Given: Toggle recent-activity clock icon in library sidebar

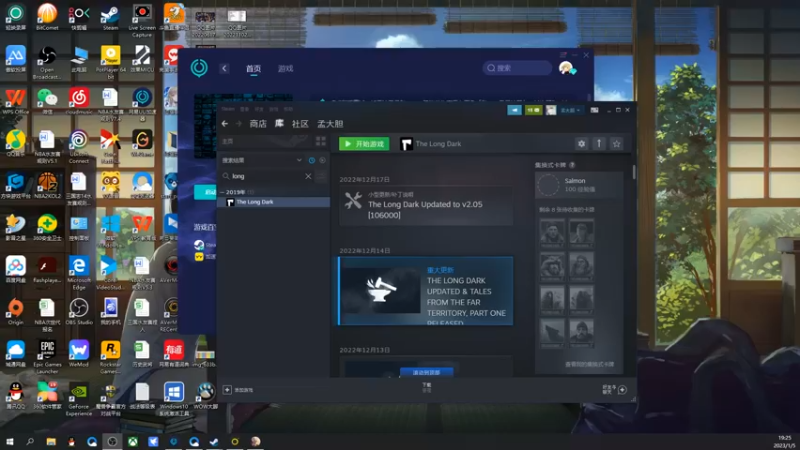Looking at the screenshot, I should point(312,160).
